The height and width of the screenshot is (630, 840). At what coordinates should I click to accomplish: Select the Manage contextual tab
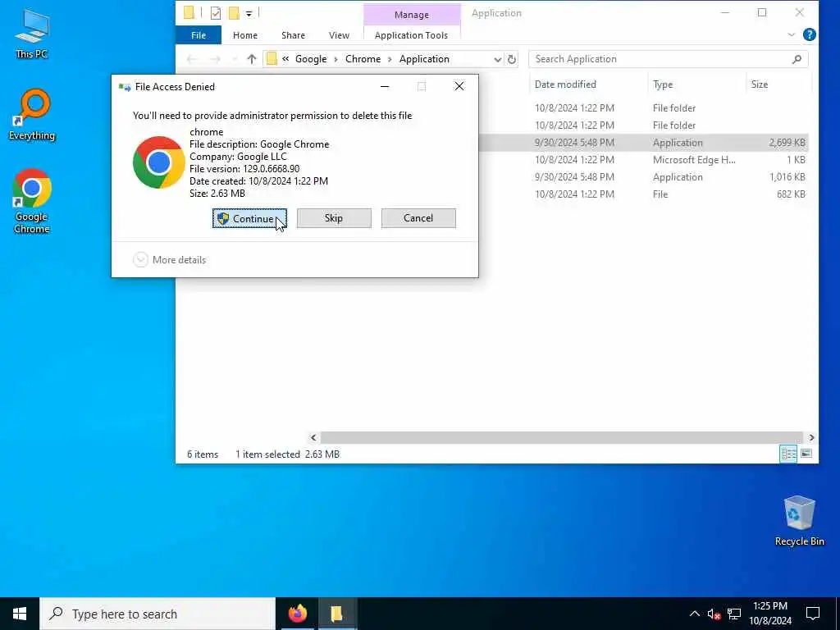412,15
